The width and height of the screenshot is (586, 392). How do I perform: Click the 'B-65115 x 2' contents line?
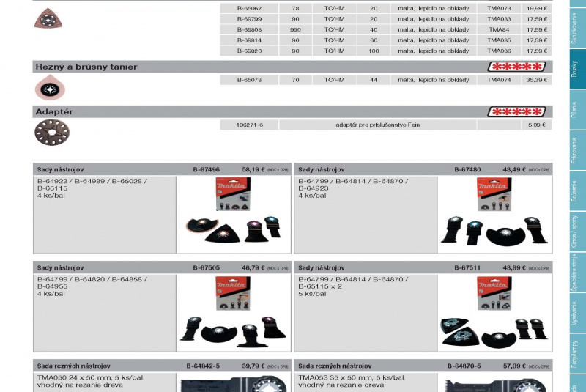[320, 286]
